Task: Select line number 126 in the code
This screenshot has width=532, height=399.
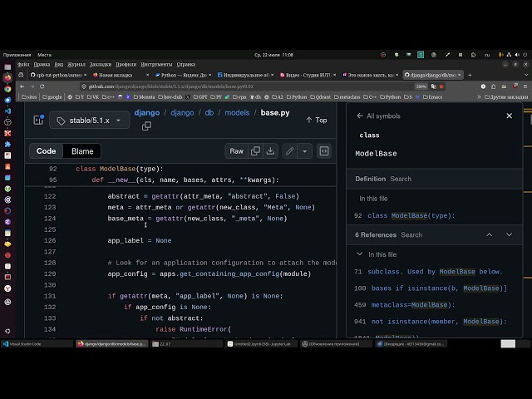Action: point(50,240)
